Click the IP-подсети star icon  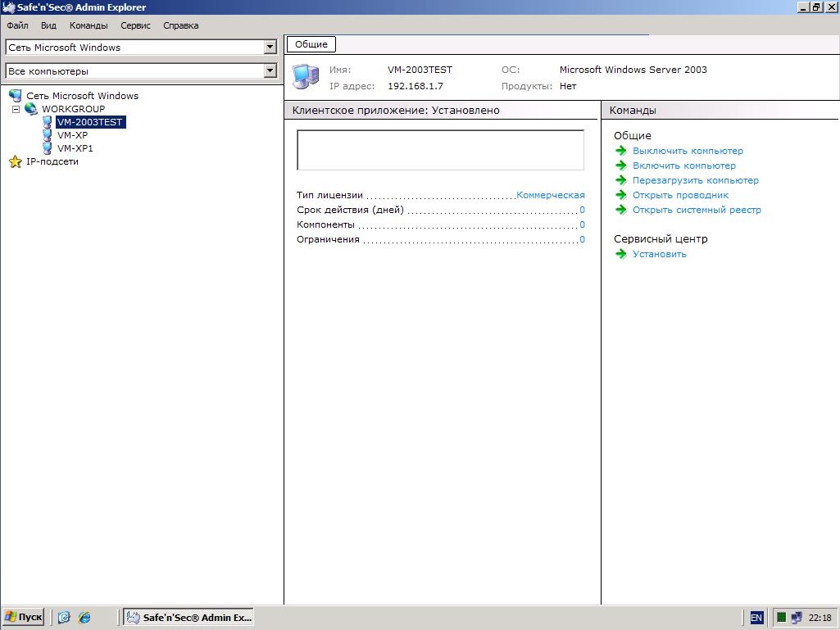[x=16, y=161]
